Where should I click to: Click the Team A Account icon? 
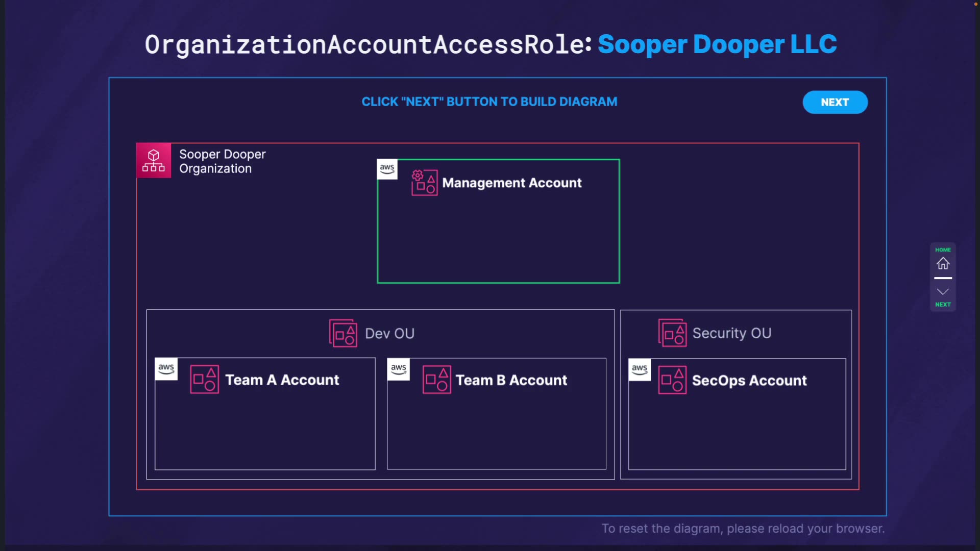coord(204,379)
